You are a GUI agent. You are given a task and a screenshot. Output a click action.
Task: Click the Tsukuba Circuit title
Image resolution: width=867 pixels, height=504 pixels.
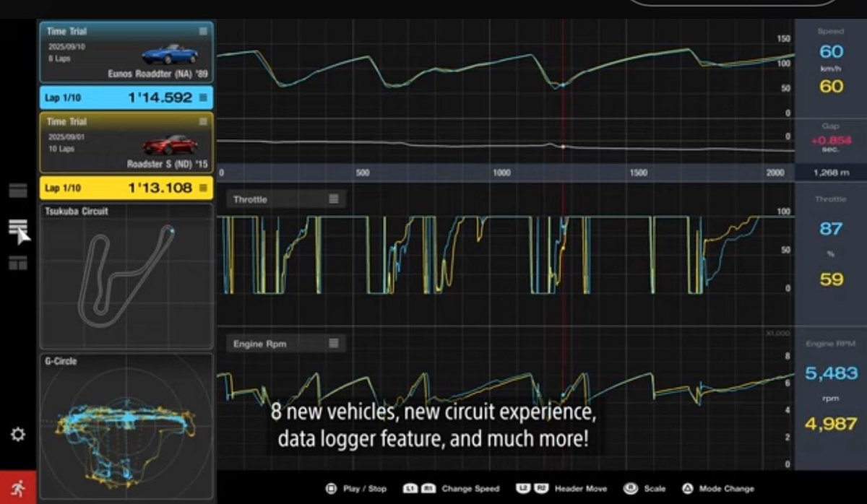click(x=77, y=212)
